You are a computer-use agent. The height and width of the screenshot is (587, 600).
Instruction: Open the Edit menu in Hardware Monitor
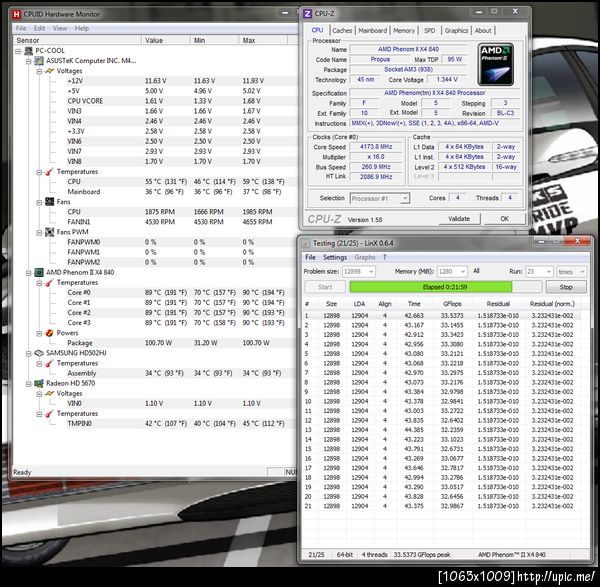39,28
